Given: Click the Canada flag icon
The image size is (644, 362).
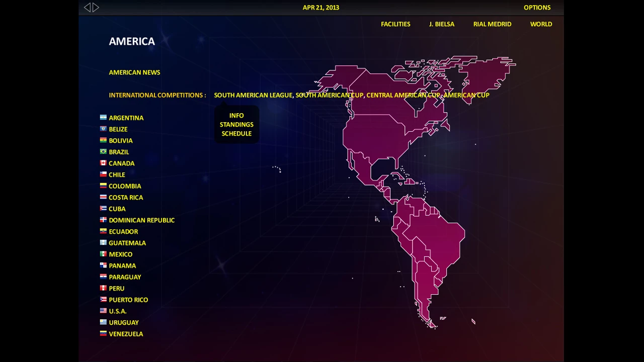Looking at the screenshot, I should pyautogui.click(x=103, y=163).
